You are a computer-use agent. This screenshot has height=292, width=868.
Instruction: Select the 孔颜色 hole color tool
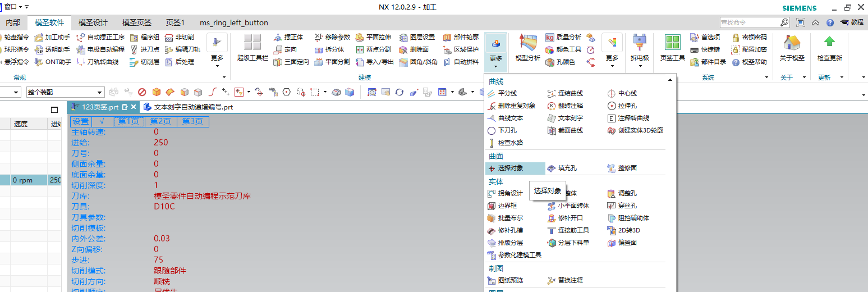[561, 62]
